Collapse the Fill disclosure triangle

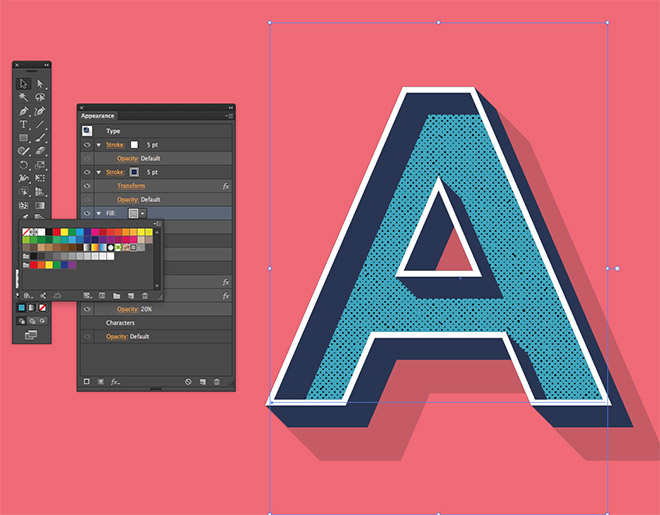(x=99, y=213)
